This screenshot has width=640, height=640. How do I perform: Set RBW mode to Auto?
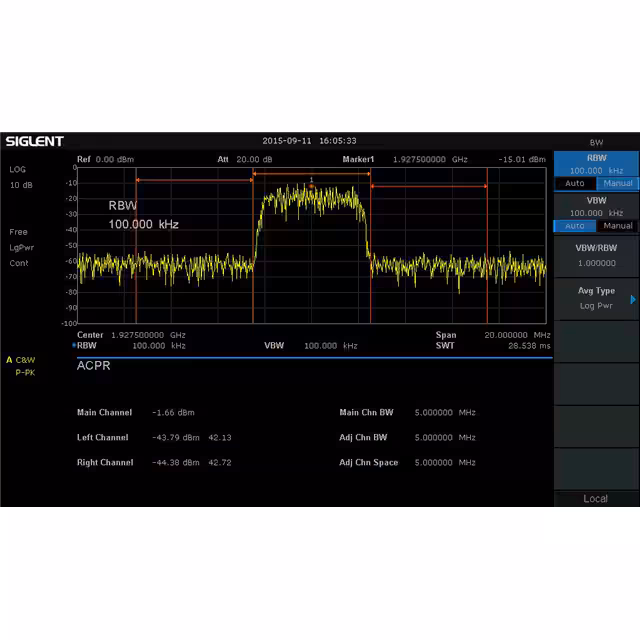click(575, 183)
